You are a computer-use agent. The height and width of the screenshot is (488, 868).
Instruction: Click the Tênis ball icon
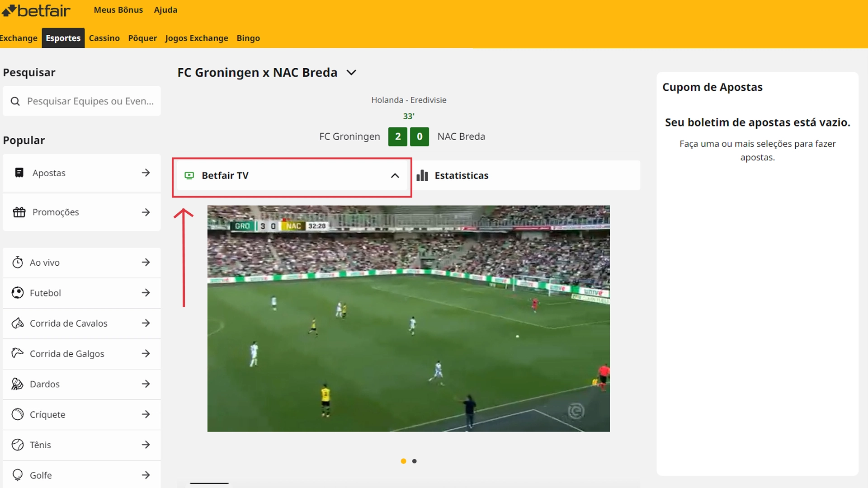click(x=18, y=445)
